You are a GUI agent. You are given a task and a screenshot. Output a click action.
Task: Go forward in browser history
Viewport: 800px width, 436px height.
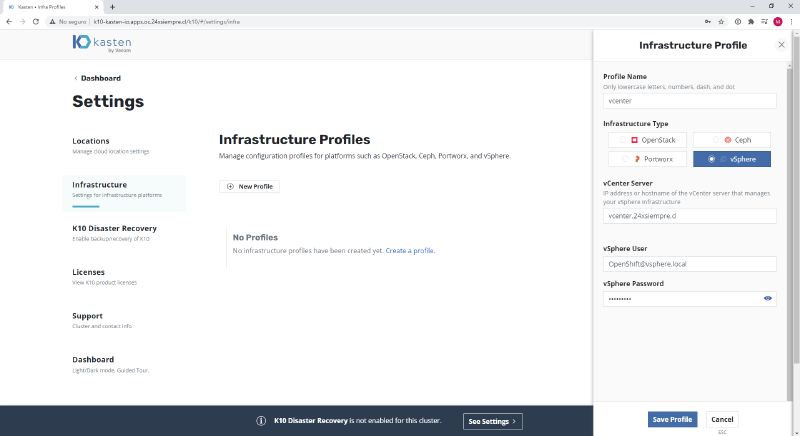point(22,21)
